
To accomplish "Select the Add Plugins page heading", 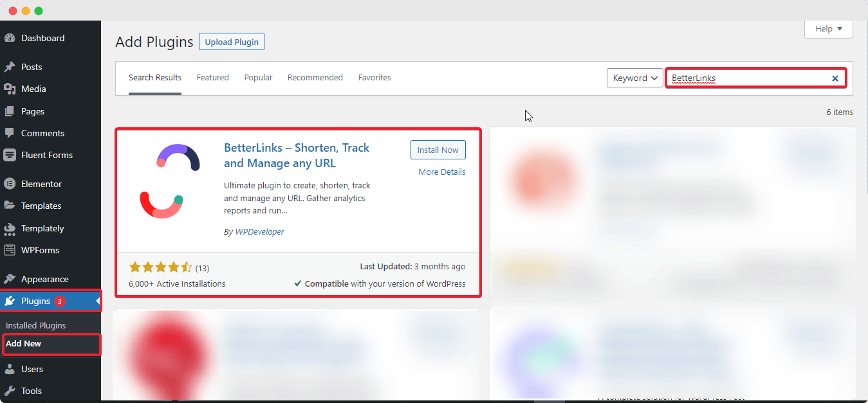I will [154, 42].
